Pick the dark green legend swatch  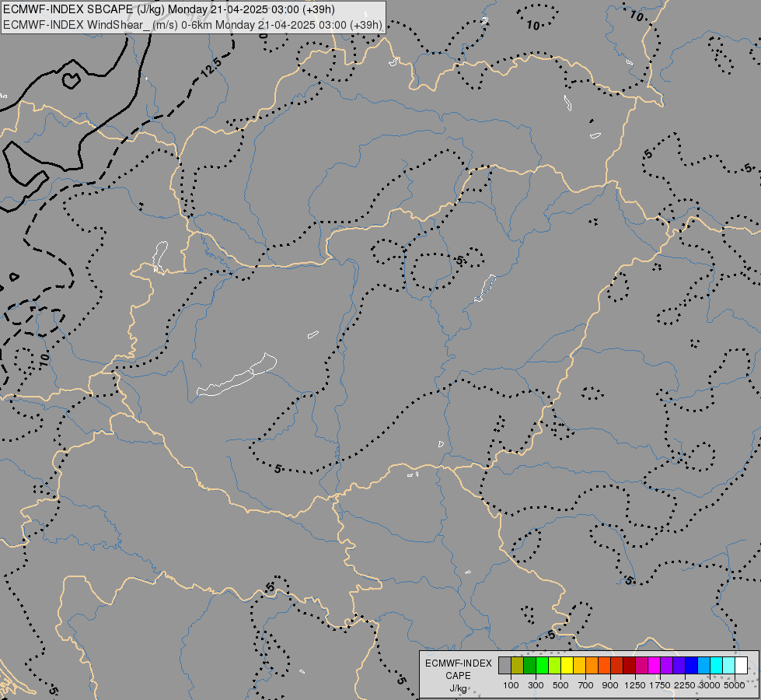pos(529,665)
